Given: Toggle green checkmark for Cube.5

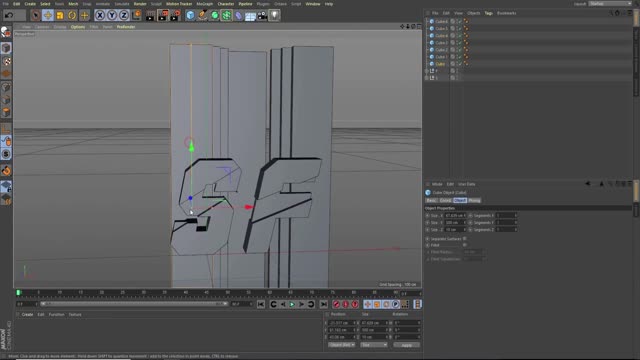Looking at the screenshot, I should pyautogui.click(x=459, y=29).
